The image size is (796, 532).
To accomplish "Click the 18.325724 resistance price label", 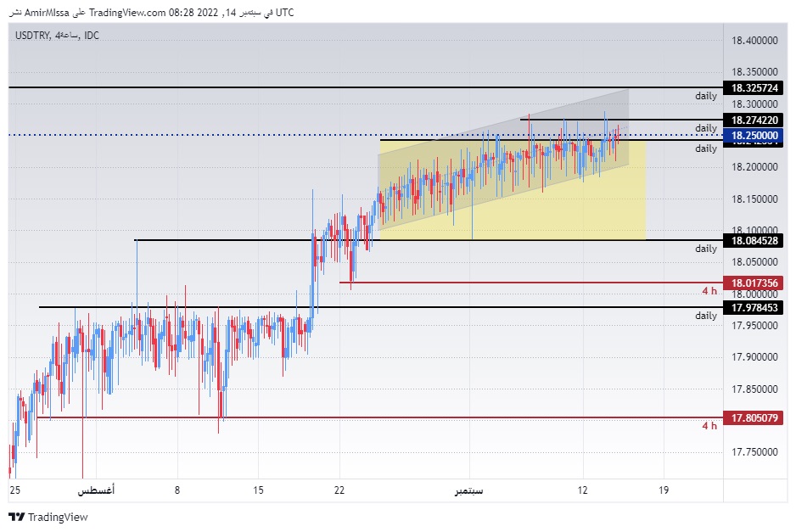I will pos(754,86).
